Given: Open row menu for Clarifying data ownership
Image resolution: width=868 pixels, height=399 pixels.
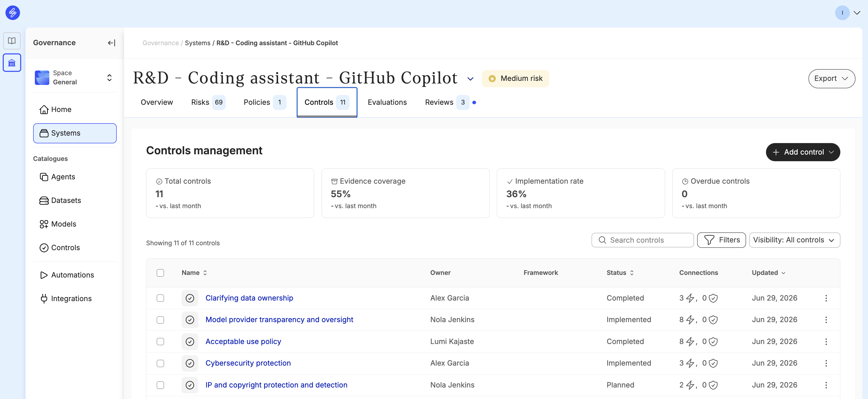Looking at the screenshot, I should 826,298.
